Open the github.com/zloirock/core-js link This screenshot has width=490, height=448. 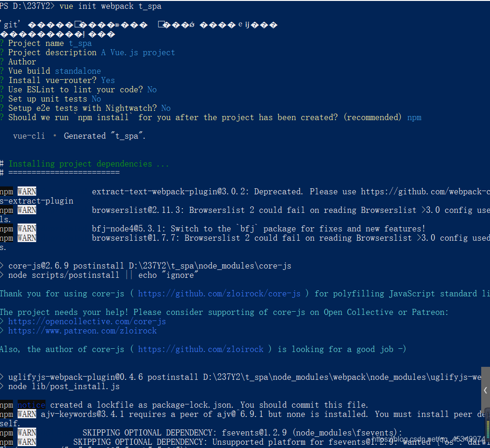[219, 294]
